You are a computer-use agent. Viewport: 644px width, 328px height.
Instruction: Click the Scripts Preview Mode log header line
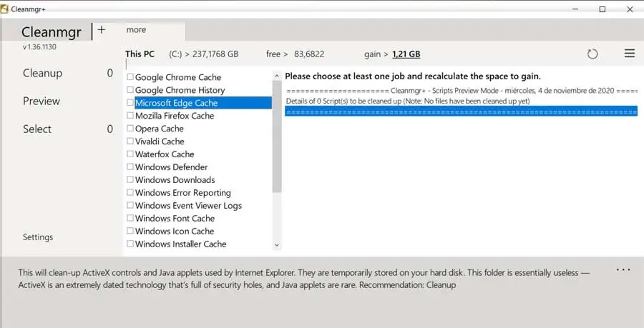[x=462, y=91]
